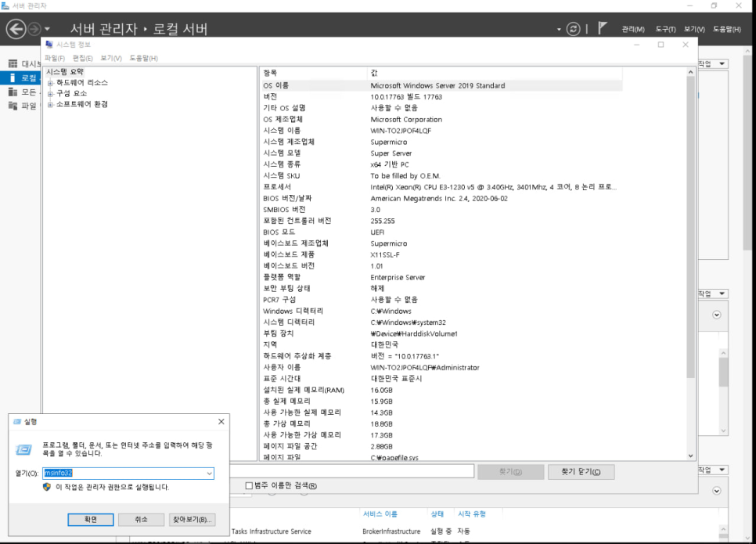
Task: Open 도움말(H) menu in System Information
Action: click(143, 58)
